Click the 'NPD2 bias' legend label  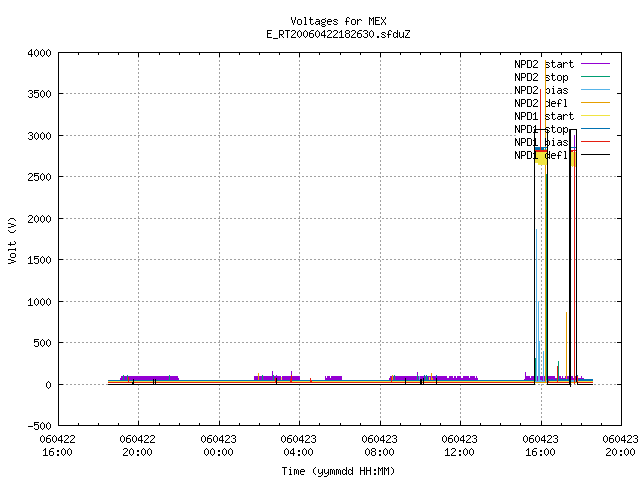point(541,90)
